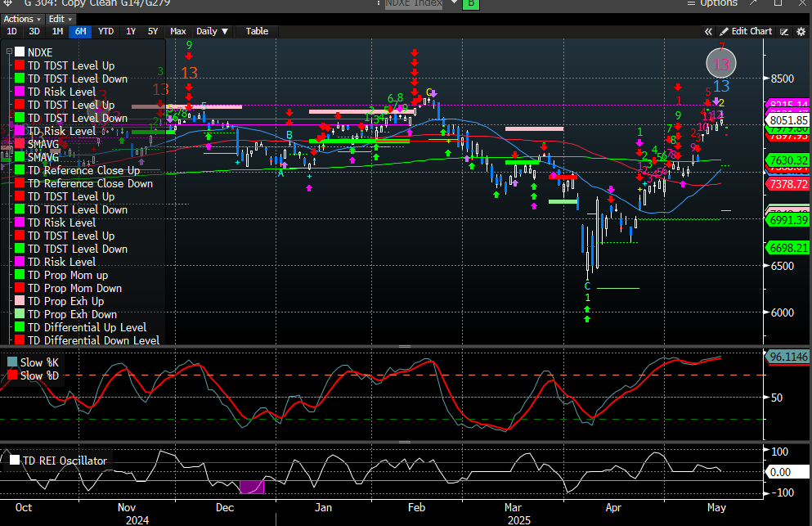
Task: Click the Table view button
Action: (x=257, y=31)
